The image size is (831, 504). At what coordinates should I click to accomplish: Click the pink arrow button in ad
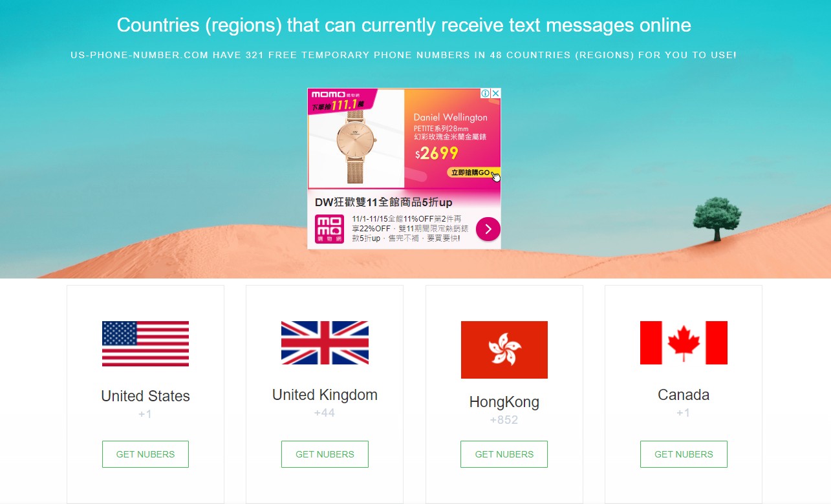(488, 229)
